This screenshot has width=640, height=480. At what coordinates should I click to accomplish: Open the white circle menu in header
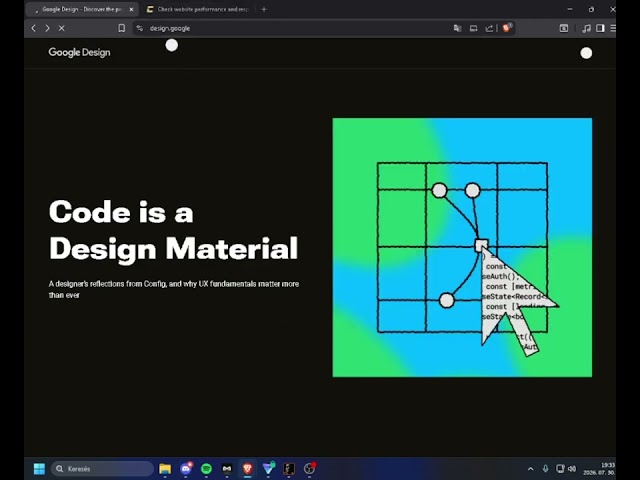pyautogui.click(x=586, y=53)
